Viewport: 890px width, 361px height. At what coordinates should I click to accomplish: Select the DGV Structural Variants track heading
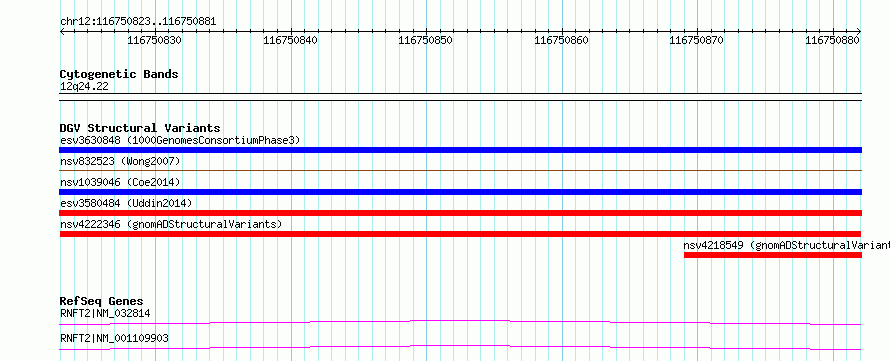[x=140, y=128]
